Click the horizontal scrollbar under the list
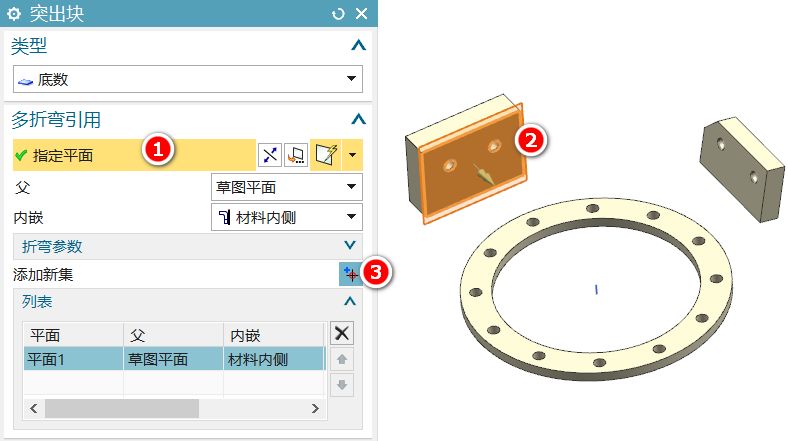The image size is (788, 441). click(x=120, y=409)
